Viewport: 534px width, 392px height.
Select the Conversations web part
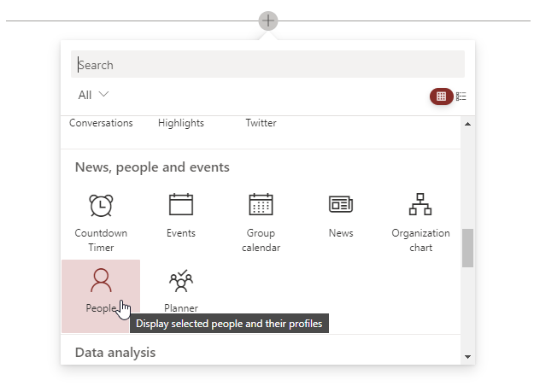tap(101, 123)
